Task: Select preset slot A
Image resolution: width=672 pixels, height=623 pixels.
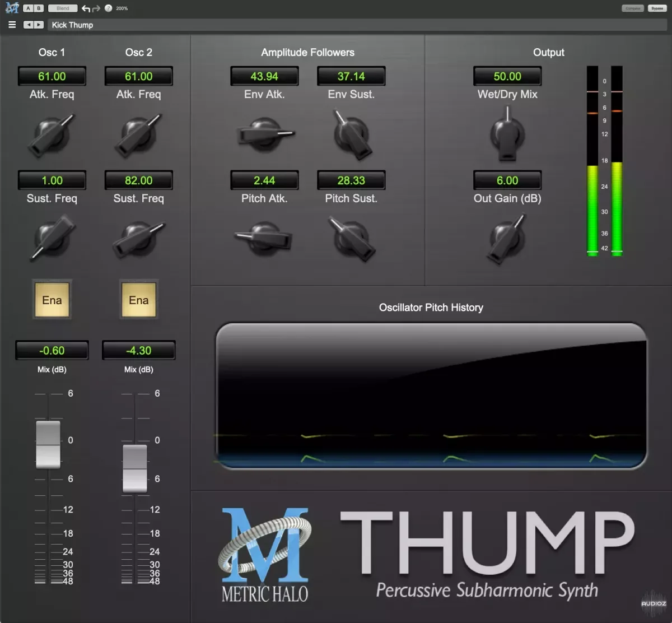Action: click(27, 8)
